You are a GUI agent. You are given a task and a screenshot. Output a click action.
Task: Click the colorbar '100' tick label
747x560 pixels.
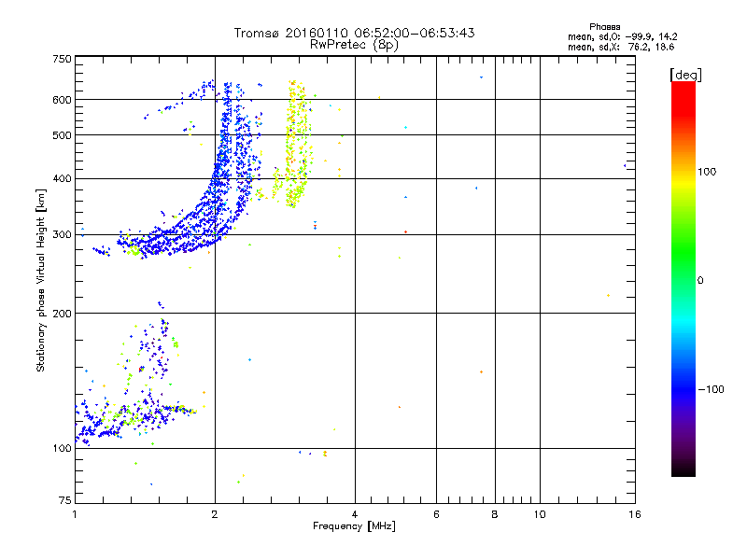coord(707,172)
